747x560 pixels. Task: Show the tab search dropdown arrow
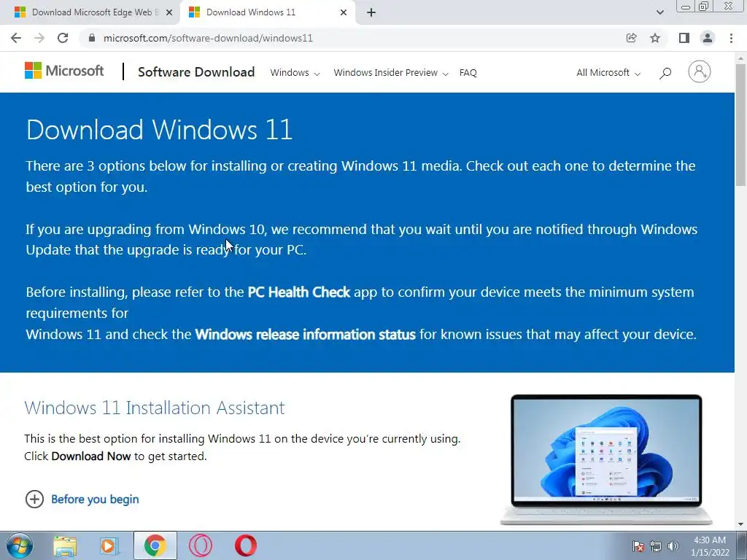[659, 12]
